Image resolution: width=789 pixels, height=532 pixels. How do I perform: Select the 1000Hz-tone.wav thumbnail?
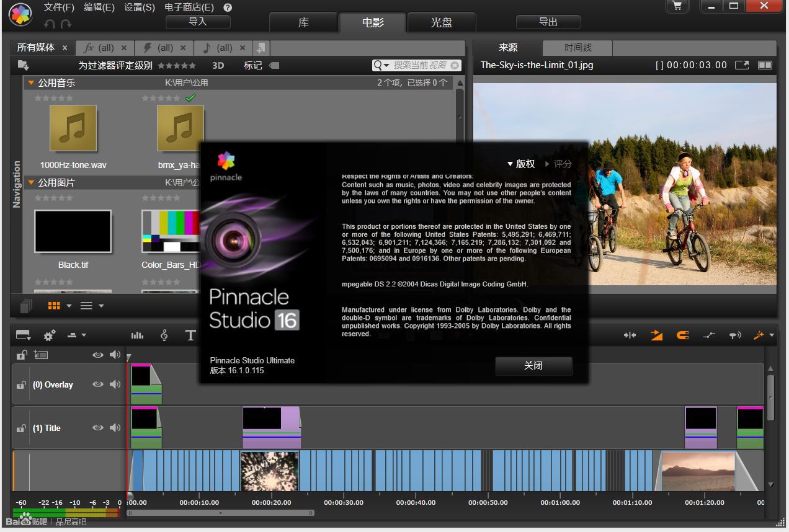[x=72, y=128]
